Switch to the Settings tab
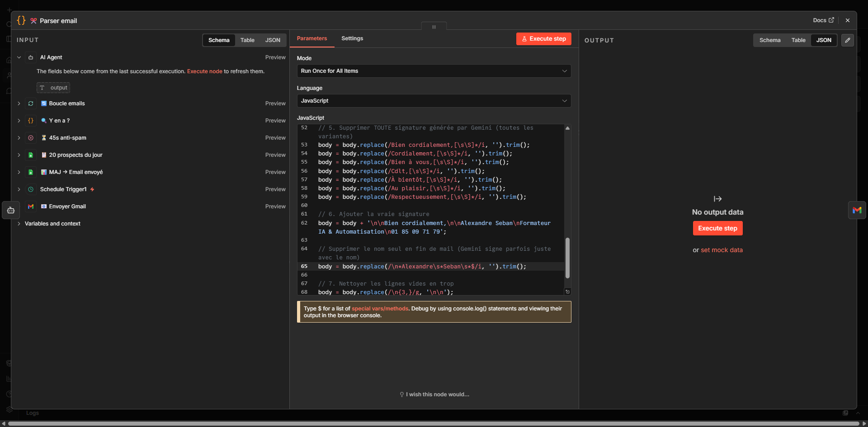Viewport: 868px width, 427px height. [x=352, y=38]
